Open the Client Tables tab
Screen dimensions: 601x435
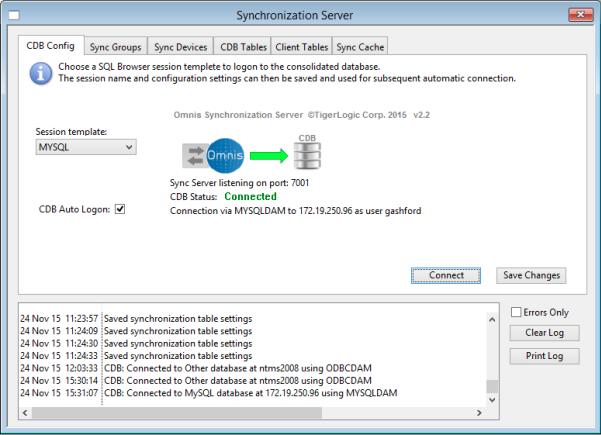tap(302, 47)
